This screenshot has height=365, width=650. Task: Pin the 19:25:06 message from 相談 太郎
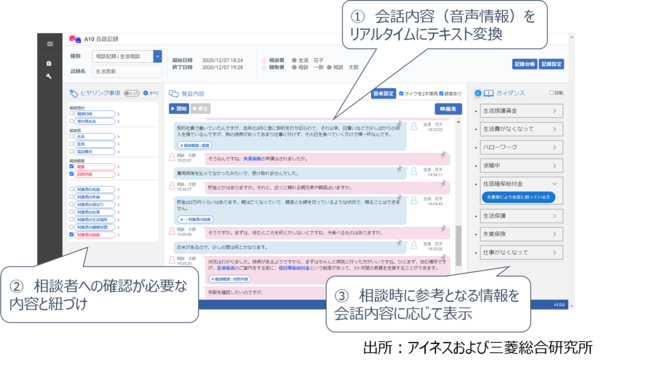[443, 229]
